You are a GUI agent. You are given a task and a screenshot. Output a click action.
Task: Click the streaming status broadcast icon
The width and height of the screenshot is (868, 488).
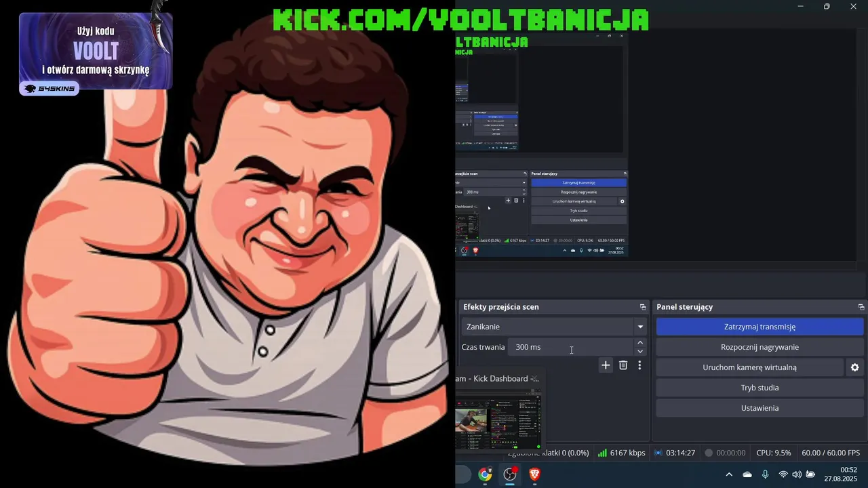point(658,453)
